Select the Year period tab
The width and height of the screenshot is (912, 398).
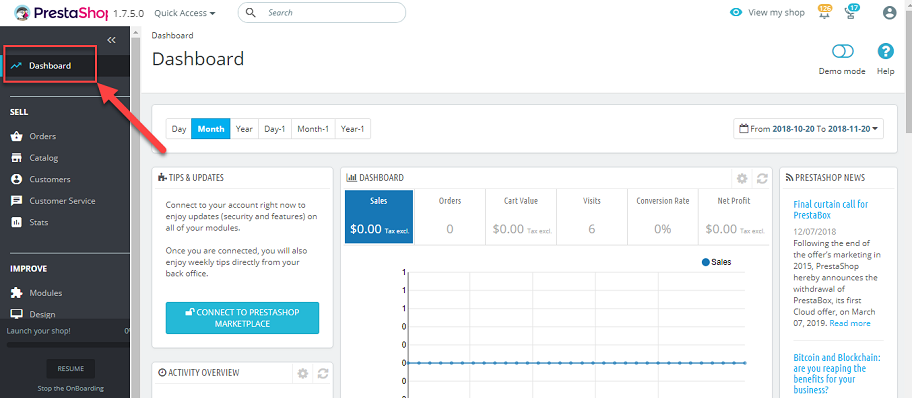point(244,129)
